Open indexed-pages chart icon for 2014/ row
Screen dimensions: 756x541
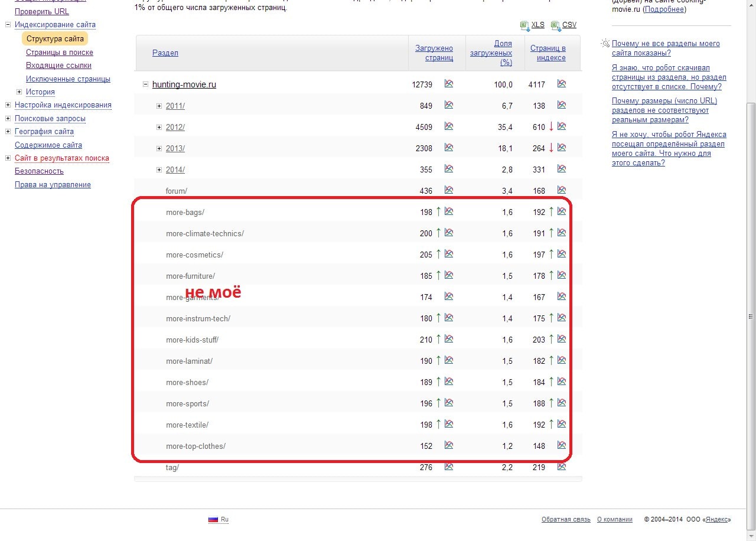coord(562,169)
